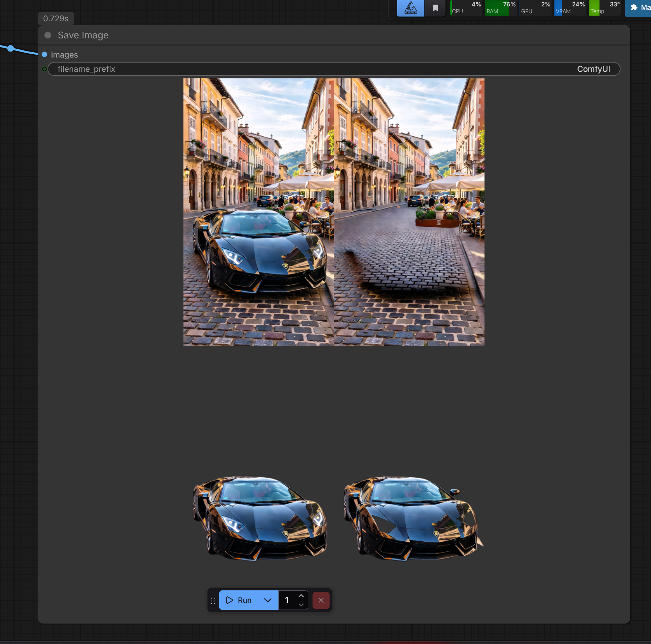This screenshot has width=651, height=644.
Task: Increase batch count with up arrow
Action: click(301, 596)
